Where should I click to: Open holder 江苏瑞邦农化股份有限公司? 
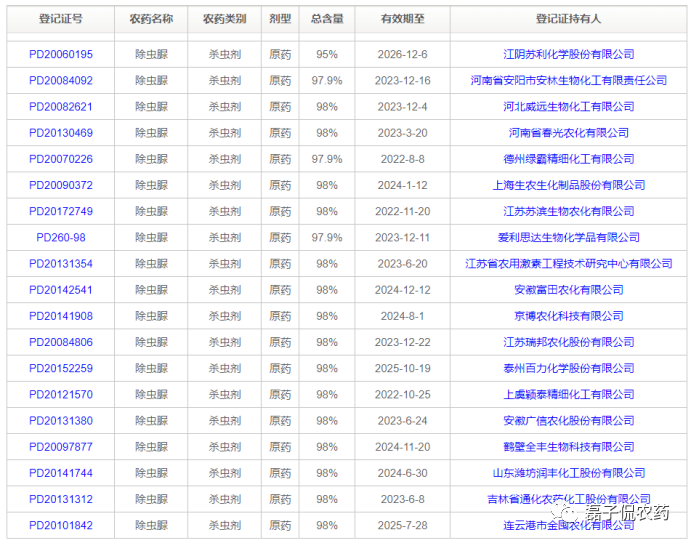tap(568, 342)
